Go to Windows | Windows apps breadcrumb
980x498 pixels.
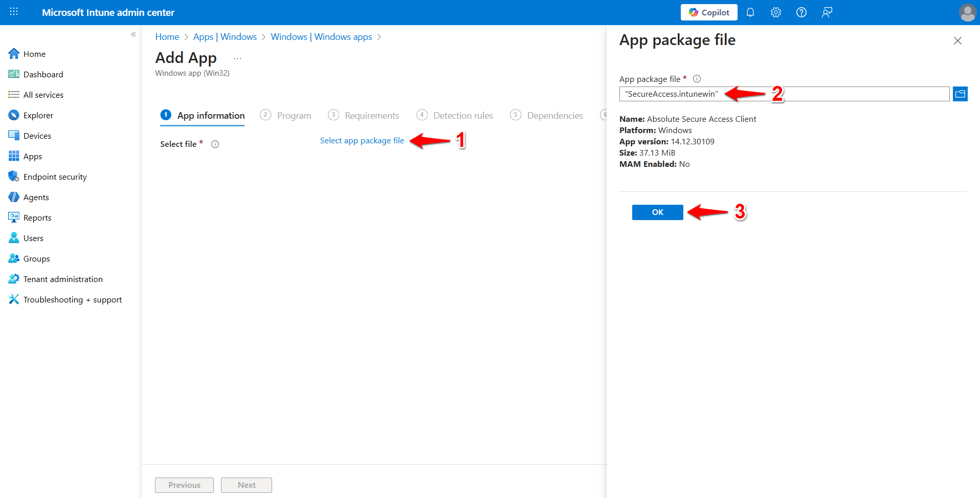coord(321,37)
